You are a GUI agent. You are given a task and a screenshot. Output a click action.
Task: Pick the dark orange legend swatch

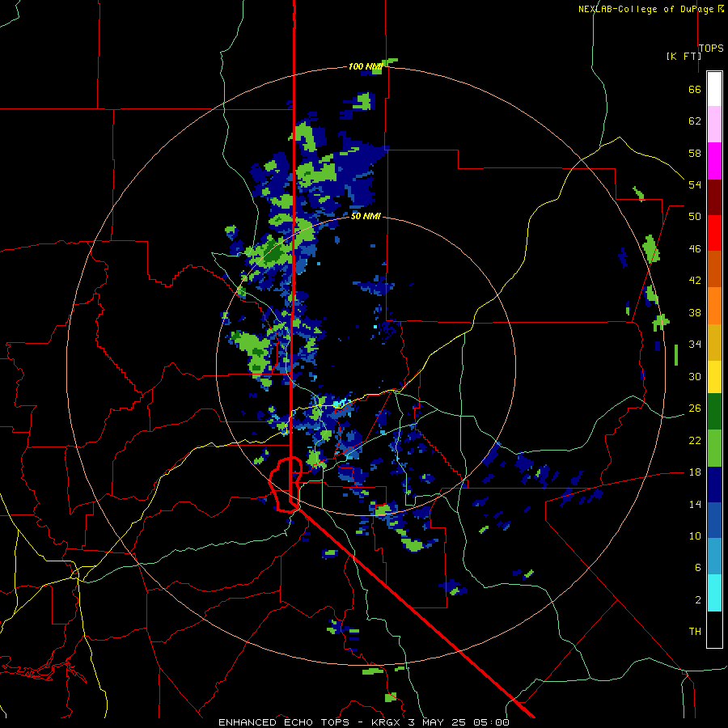point(714,269)
